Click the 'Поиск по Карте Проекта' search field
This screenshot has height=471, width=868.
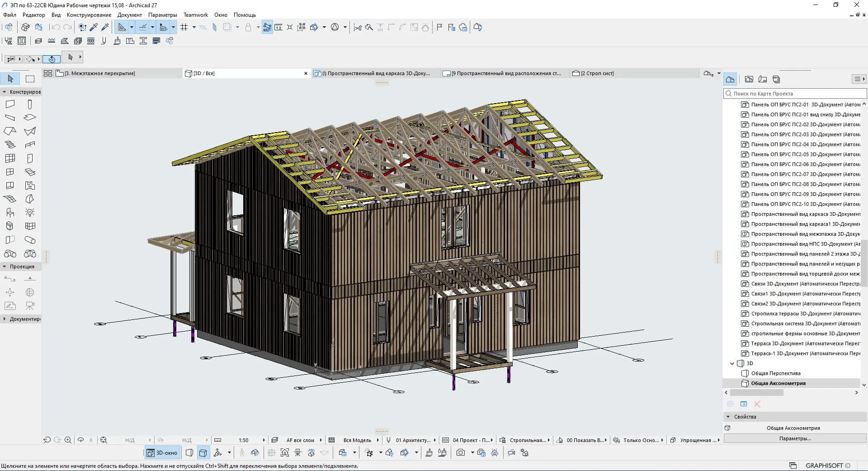795,94
